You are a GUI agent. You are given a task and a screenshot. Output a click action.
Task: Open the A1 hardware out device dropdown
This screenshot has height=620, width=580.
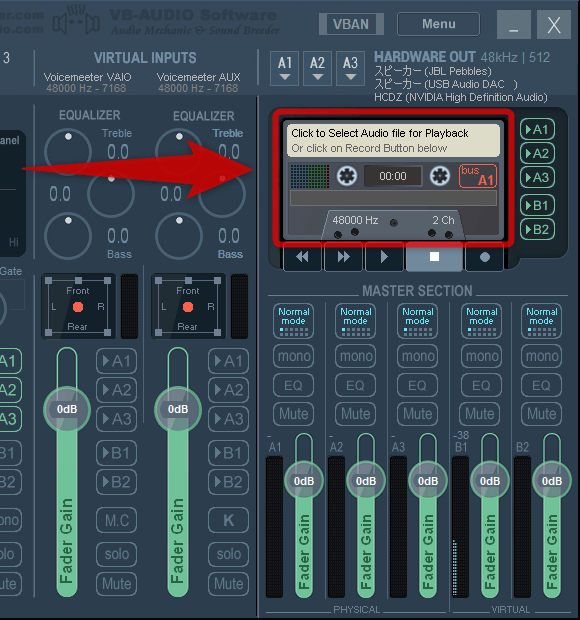pos(285,68)
